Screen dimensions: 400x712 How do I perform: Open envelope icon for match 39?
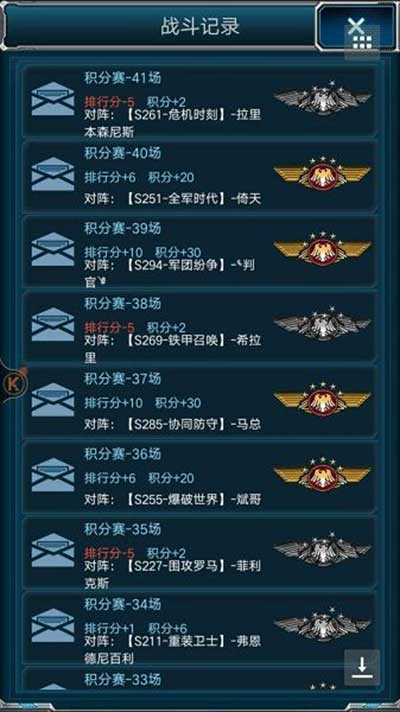tap(53, 249)
